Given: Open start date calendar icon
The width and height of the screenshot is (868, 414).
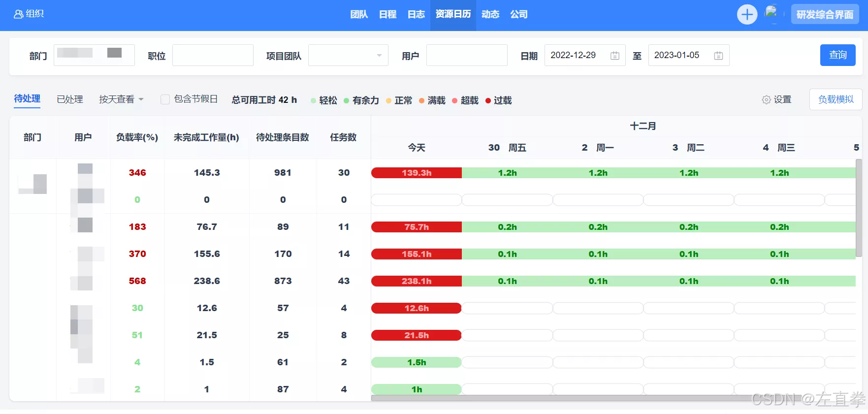Looking at the screenshot, I should [x=614, y=56].
